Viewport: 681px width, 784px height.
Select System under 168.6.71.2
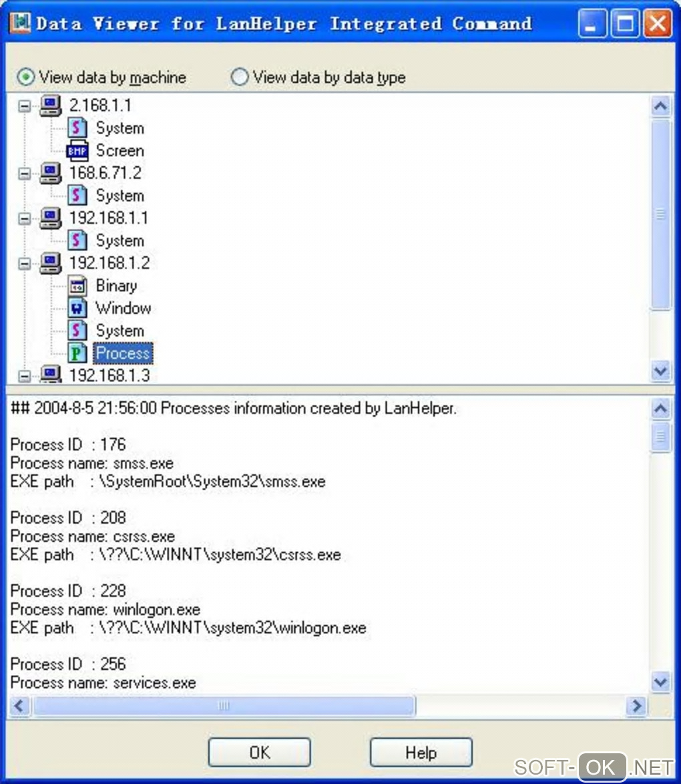120,196
